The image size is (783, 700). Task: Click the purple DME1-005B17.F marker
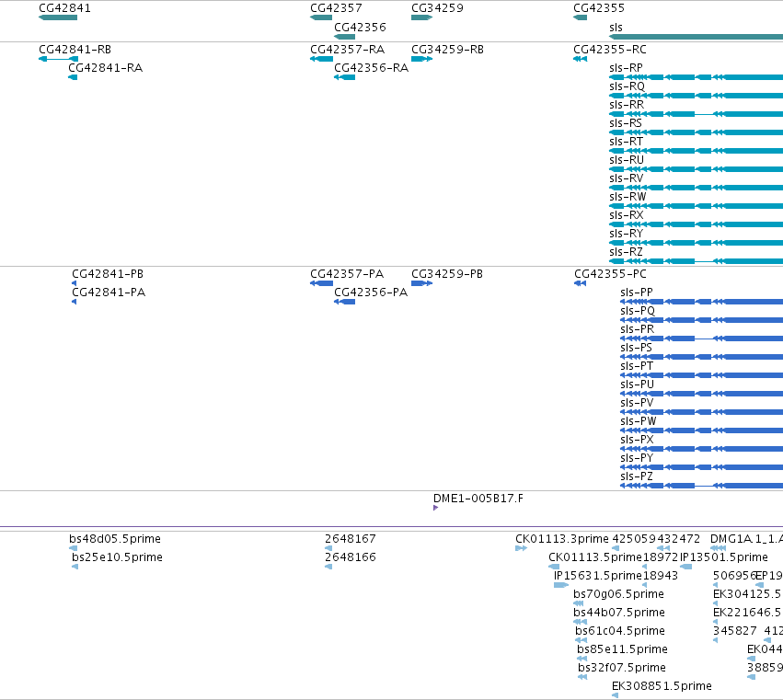(x=435, y=509)
